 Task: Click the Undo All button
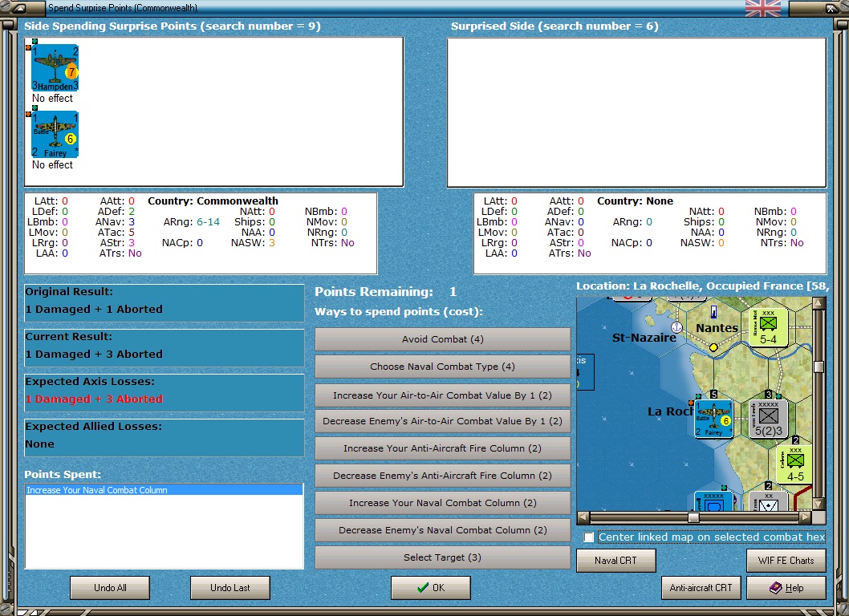click(110, 588)
